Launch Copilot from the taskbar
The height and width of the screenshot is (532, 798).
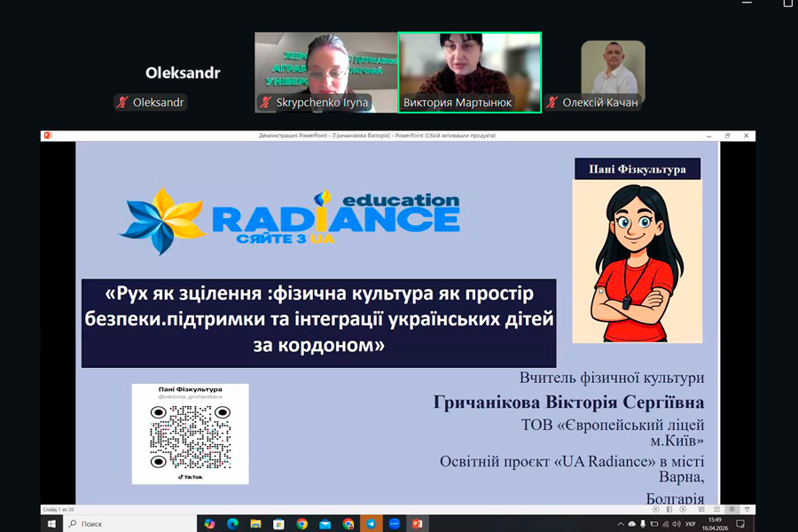pos(209,523)
